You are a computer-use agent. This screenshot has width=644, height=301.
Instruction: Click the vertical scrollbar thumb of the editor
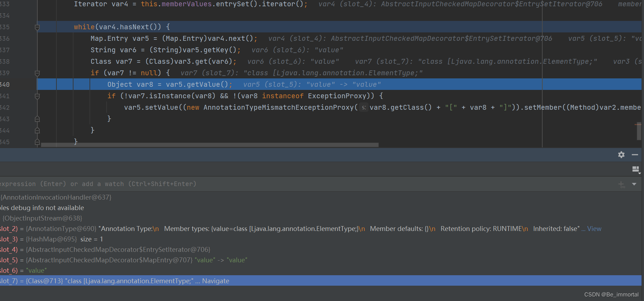(639, 131)
